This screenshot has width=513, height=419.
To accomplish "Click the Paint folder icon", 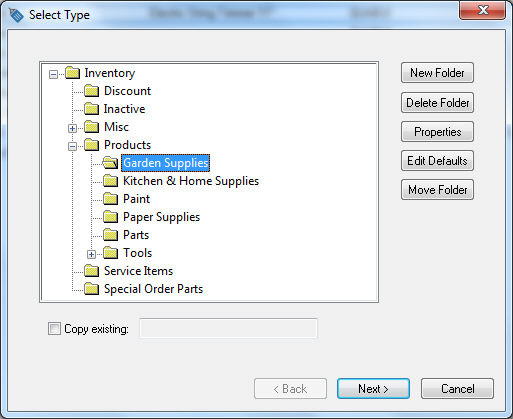I will (110, 199).
